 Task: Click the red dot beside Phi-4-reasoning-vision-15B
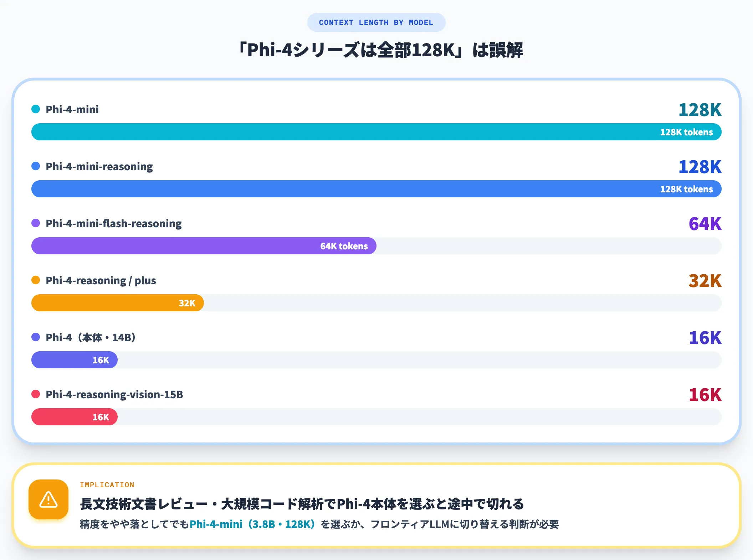pos(36,394)
